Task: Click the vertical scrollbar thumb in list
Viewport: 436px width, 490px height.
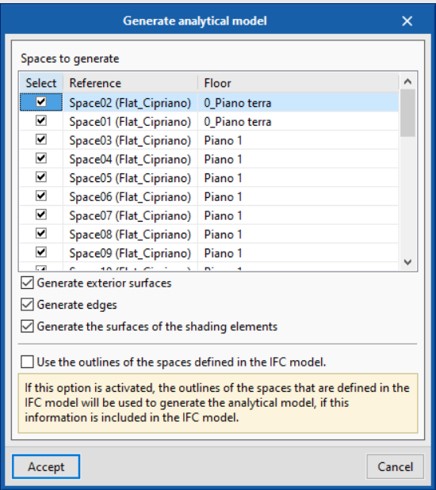Action: click(408, 113)
